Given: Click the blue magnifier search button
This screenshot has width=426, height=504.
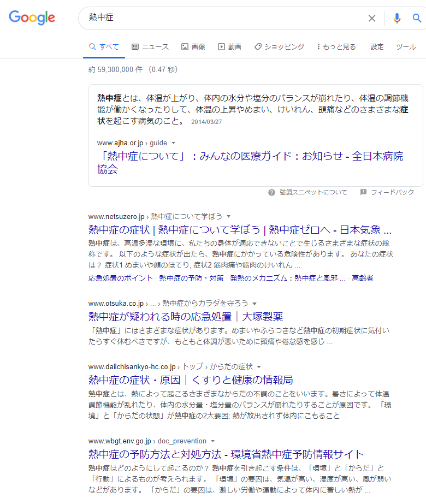Looking at the screenshot, I should coord(417,19).
